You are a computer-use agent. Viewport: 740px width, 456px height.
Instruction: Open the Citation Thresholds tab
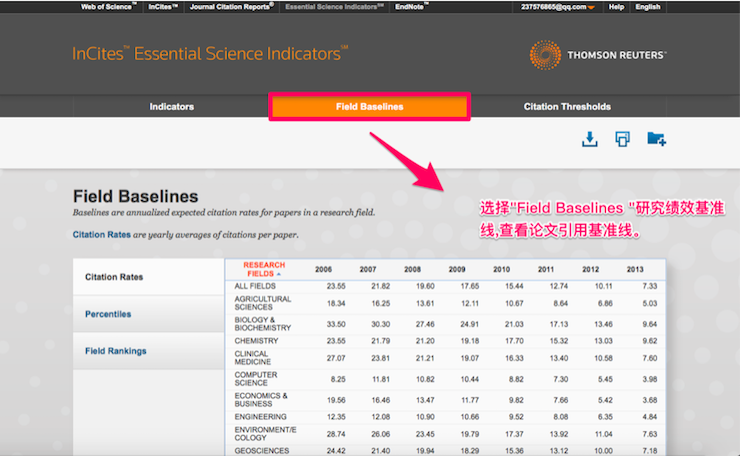(x=567, y=107)
